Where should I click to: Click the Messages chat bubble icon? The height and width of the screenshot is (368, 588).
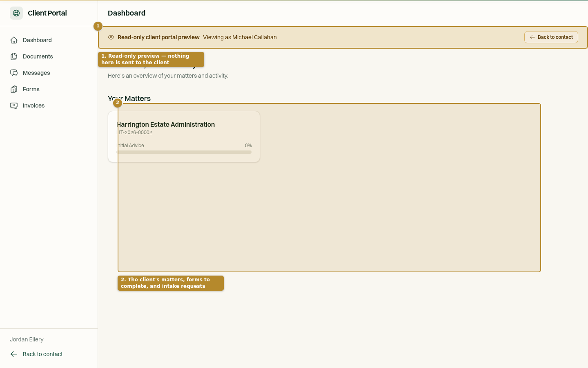click(x=14, y=73)
